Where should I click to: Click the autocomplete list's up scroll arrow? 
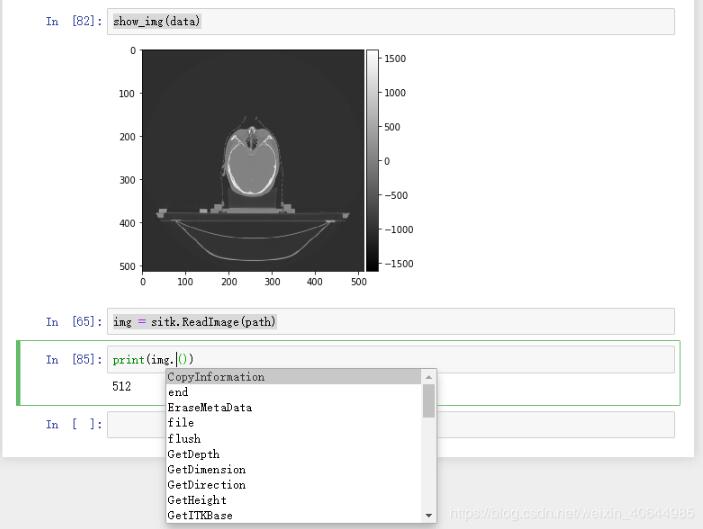pos(429,377)
